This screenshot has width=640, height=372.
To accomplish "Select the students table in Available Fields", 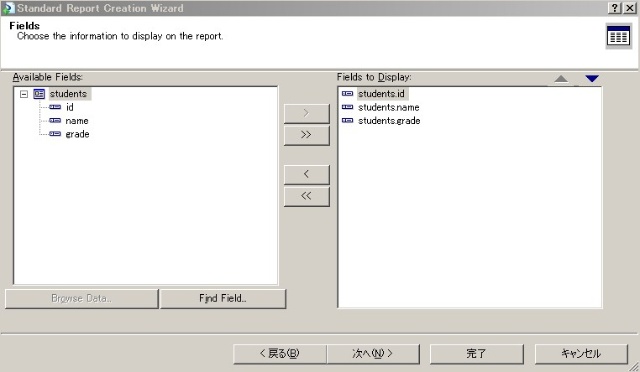I will point(68,94).
